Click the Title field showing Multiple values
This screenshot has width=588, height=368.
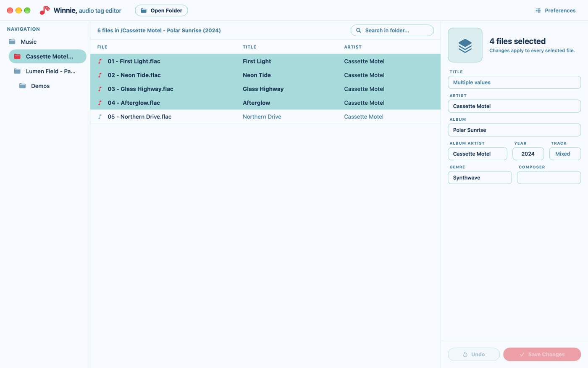514,82
